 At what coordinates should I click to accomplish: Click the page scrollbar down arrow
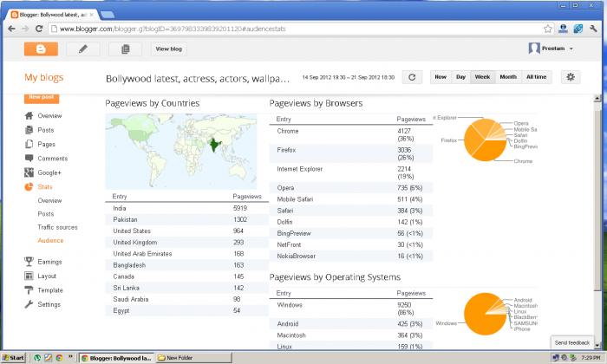click(597, 346)
